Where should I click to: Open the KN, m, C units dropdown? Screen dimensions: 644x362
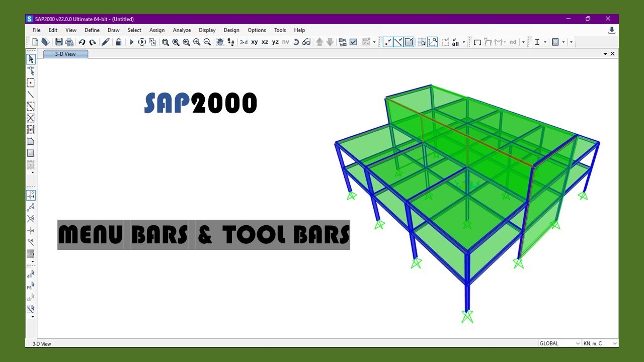click(x=600, y=343)
